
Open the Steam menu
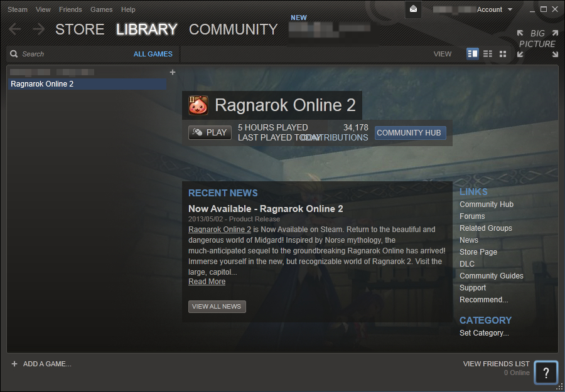[18, 9]
